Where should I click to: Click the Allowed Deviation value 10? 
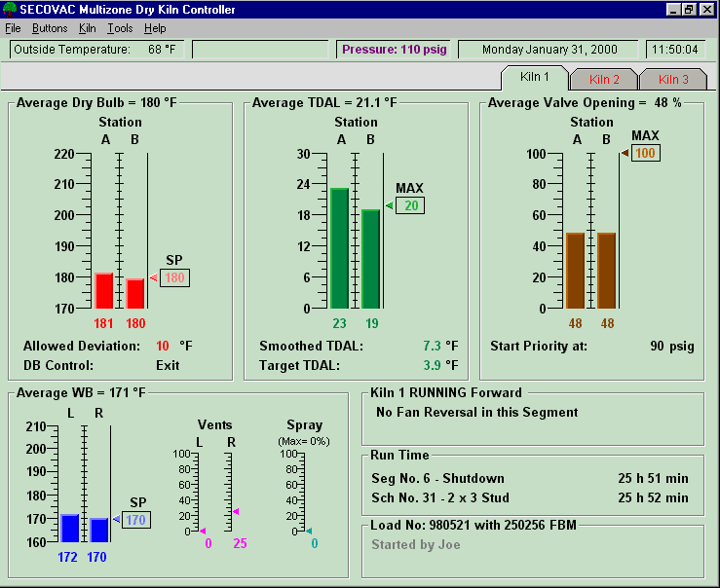(x=162, y=346)
